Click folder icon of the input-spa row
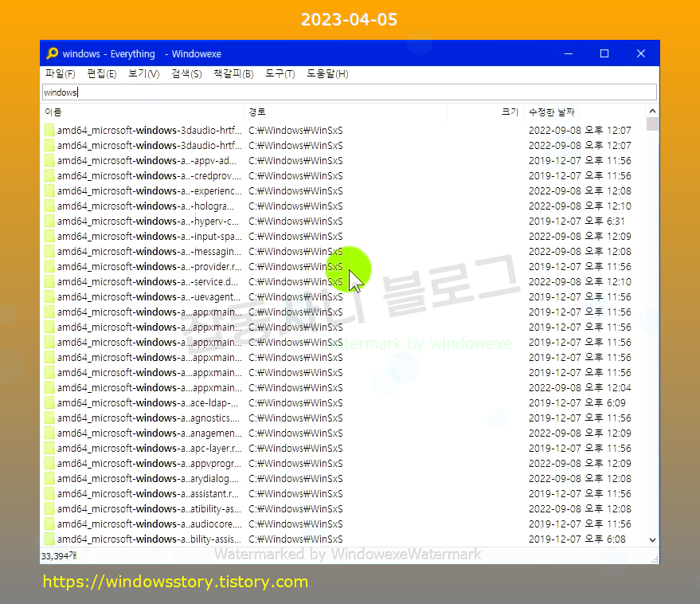Image resolution: width=700 pixels, height=604 pixels. point(49,237)
